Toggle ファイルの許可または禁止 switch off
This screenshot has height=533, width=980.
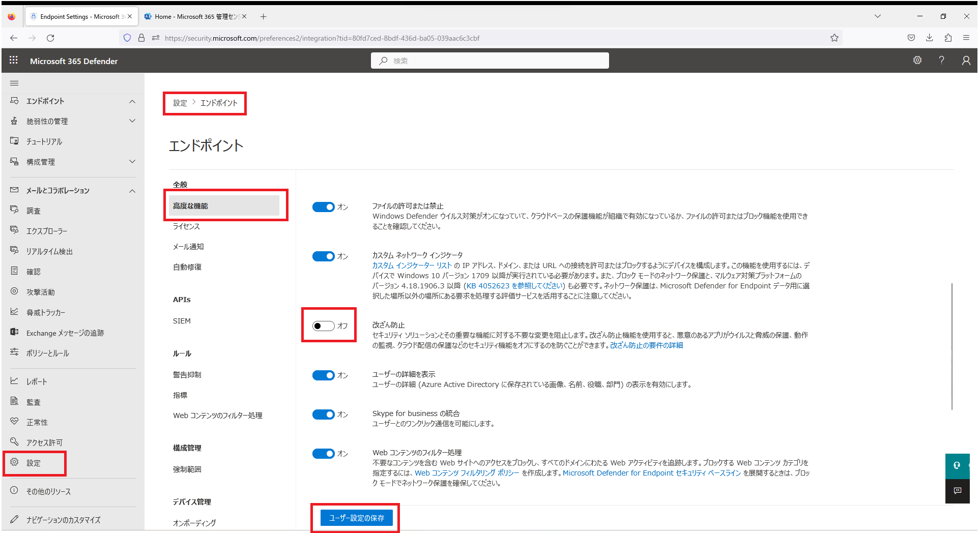click(323, 207)
